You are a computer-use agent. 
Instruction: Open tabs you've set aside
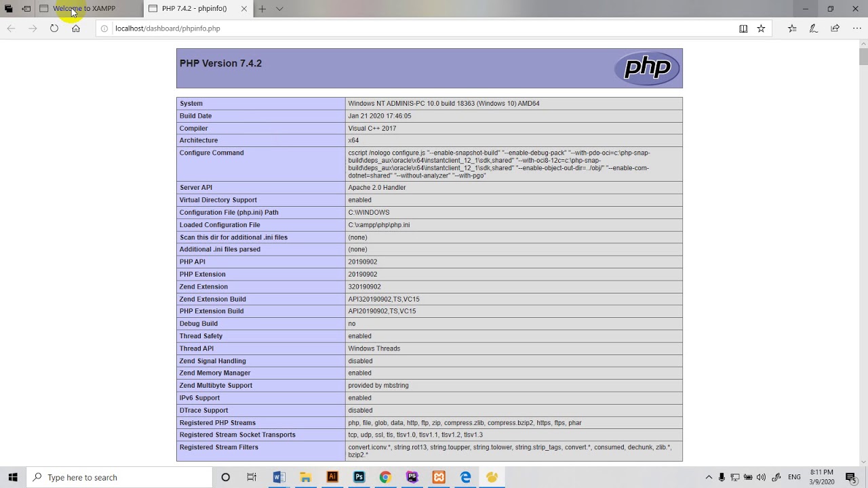tap(8, 9)
